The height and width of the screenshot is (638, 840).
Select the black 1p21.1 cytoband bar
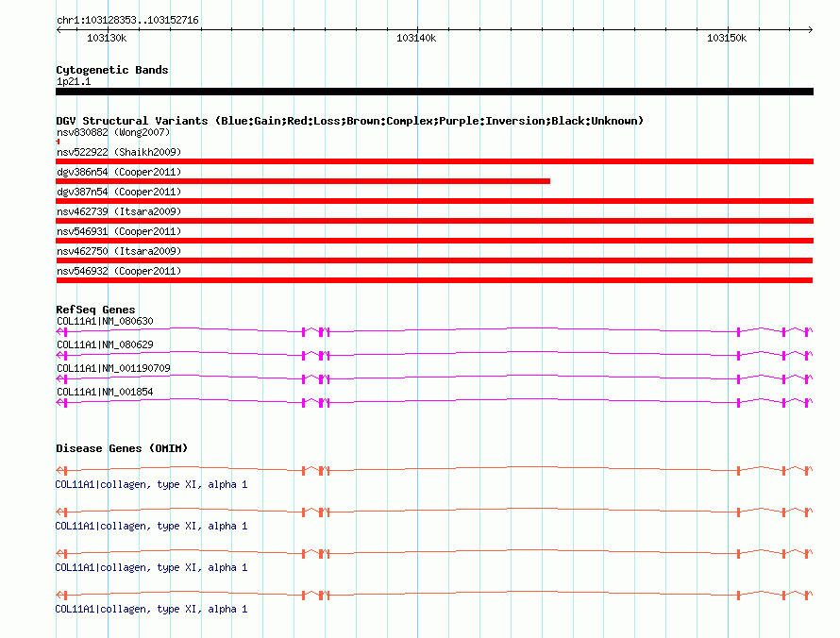click(434, 92)
